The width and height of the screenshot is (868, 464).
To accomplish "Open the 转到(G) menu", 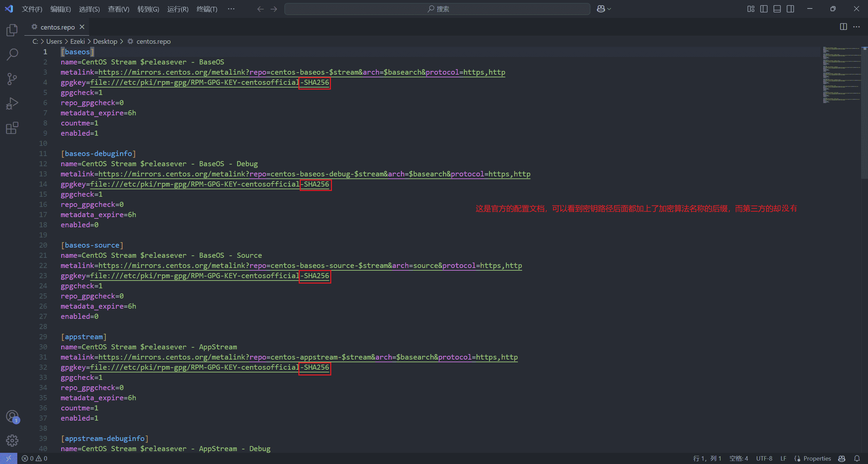I will coord(148,9).
